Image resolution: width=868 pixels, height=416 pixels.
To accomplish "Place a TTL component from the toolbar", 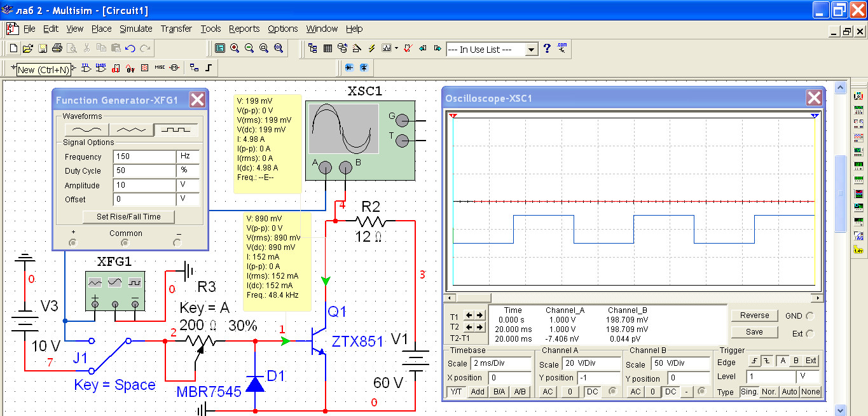I will [x=86, y=67].
